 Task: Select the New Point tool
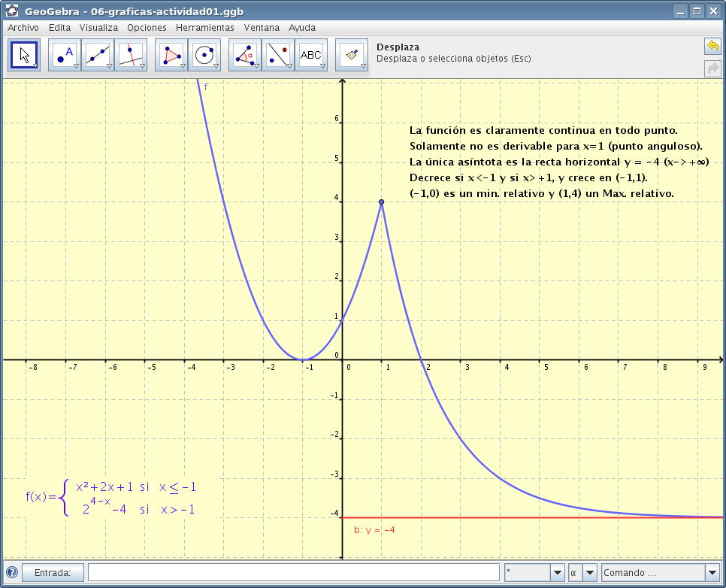65,55
